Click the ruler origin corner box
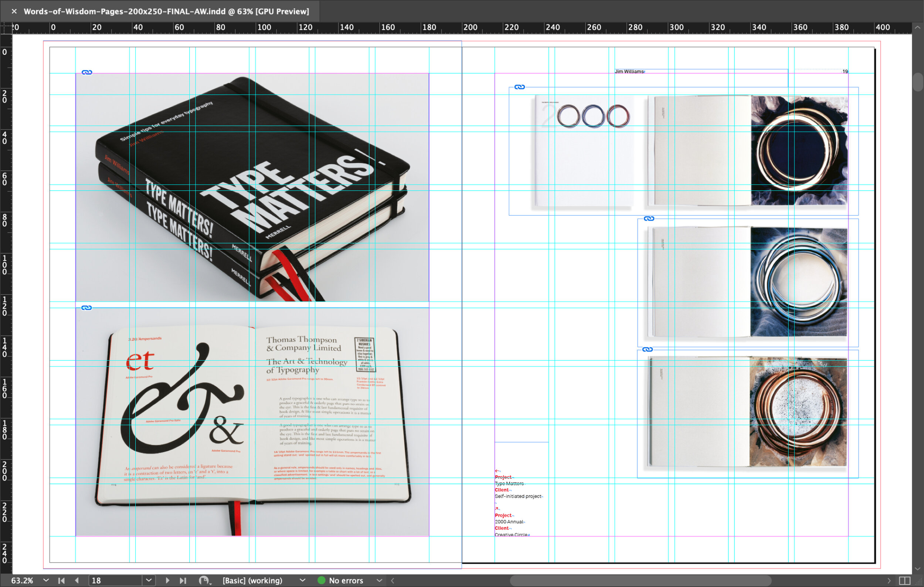Image resolution: width=924 pixels, height=587 pixels. (x=6, y=28)
